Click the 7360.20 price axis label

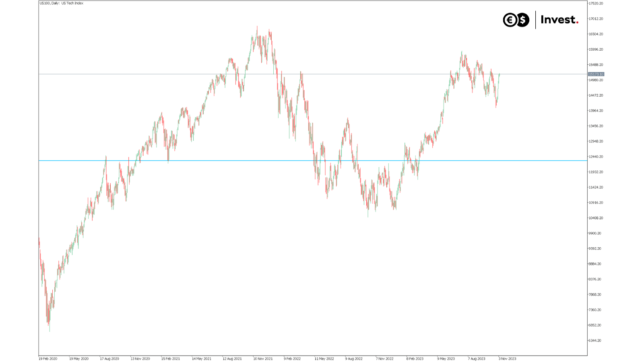coord(596,310)
